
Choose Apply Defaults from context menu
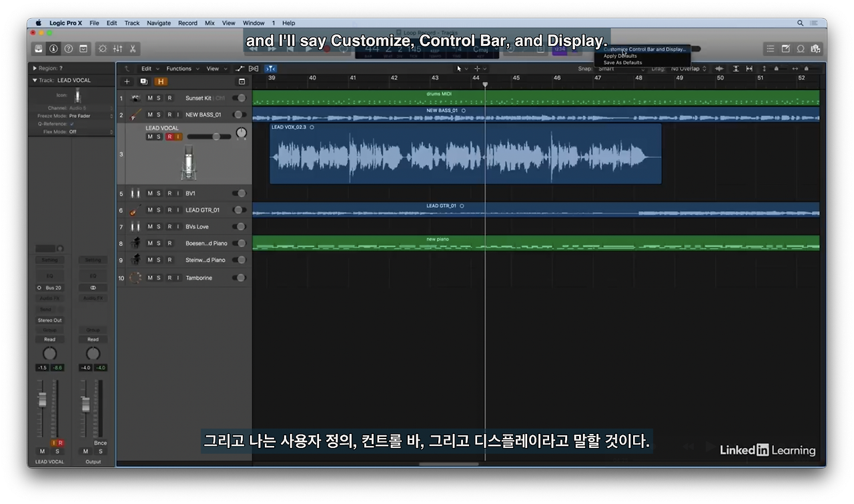620,56
